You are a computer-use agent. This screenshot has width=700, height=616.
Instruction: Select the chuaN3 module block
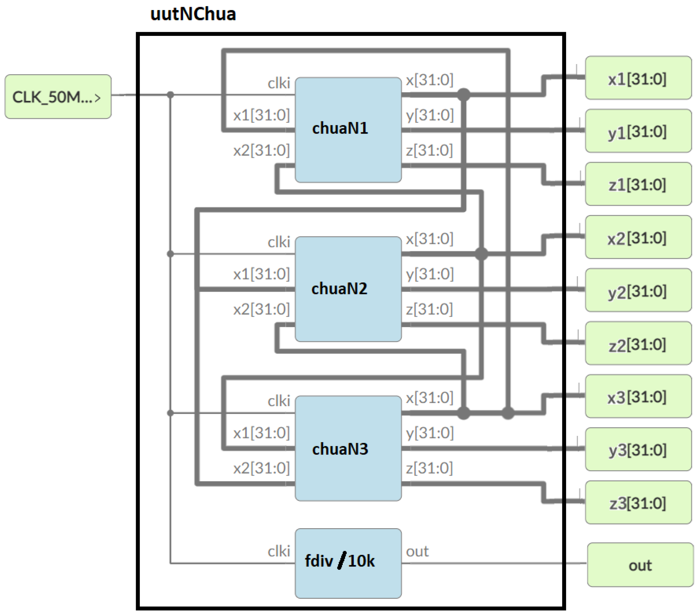347,449
